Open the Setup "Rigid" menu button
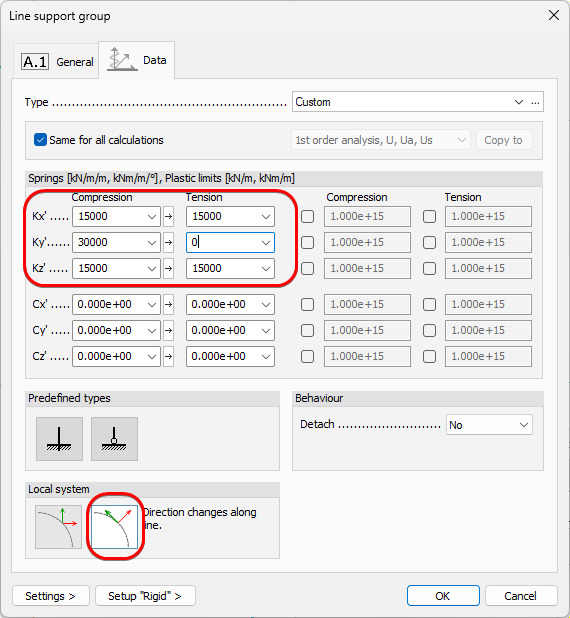 coord(145,596)
